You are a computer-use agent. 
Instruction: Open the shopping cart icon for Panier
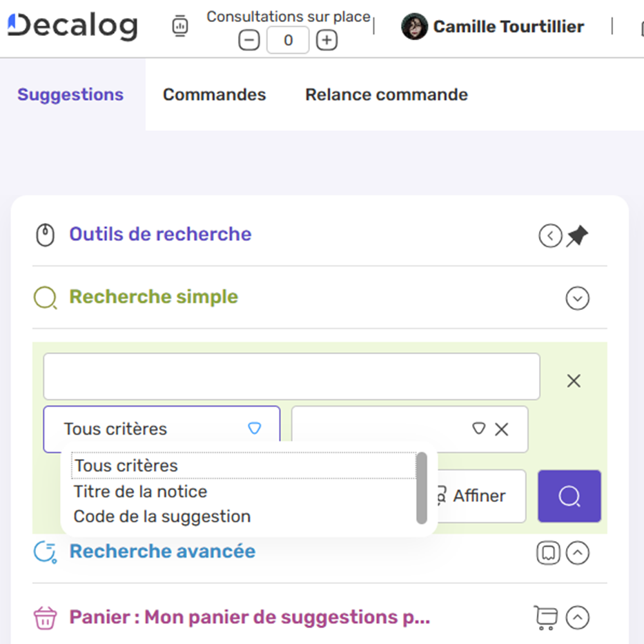pyautogui.click(x=545, y=618)
